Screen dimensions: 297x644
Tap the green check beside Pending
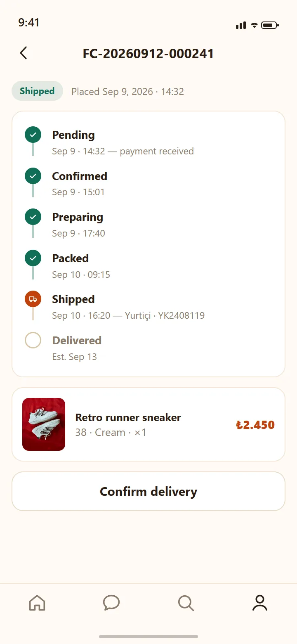tap(33, 135)
